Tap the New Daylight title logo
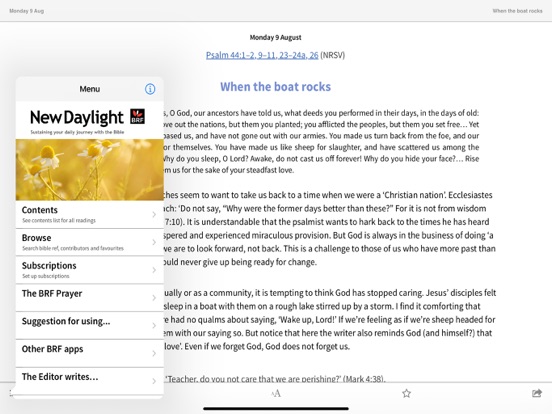 (77, 118)
